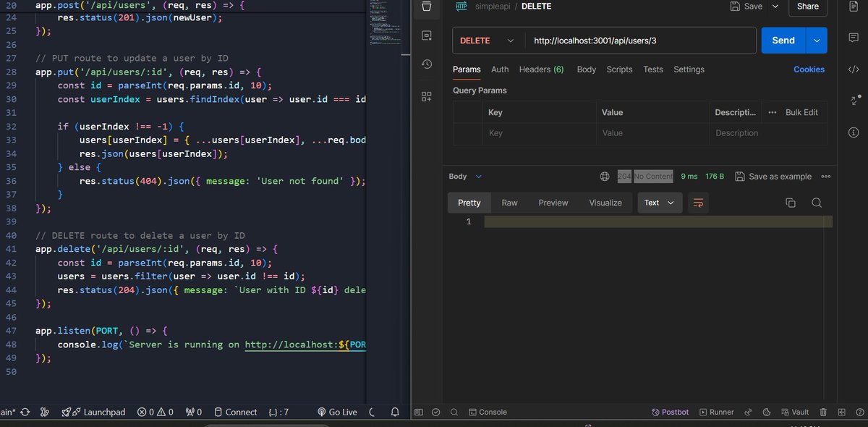Select the Visualize response view
Screen dimensions: 868x427
point(605,203)
